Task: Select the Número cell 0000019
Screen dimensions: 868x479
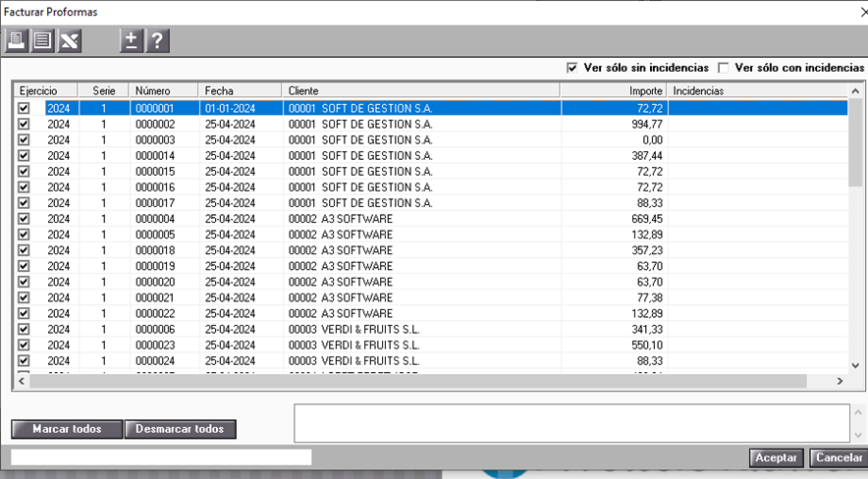Action: point(164,266)
